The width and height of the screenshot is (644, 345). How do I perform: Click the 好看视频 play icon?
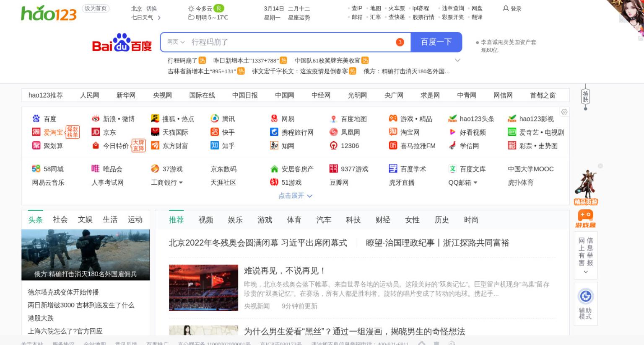[x=452, y=132]
